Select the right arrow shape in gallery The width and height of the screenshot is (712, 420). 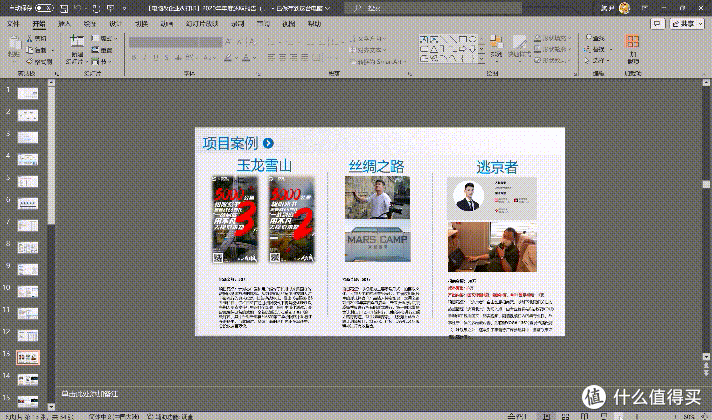pos(462,49)
